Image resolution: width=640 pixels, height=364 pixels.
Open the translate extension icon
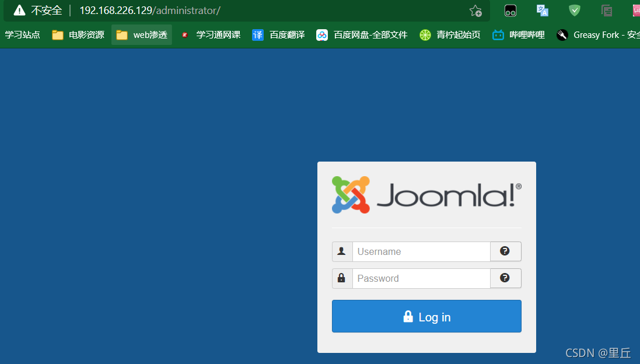[543, 10]
